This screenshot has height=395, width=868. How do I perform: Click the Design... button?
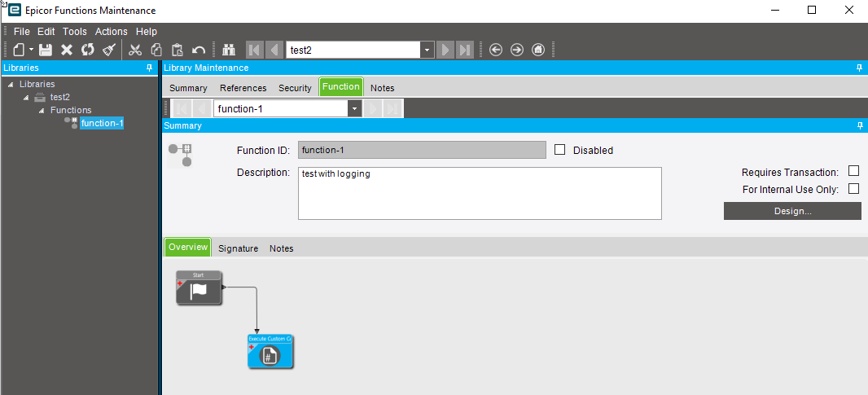792,211
